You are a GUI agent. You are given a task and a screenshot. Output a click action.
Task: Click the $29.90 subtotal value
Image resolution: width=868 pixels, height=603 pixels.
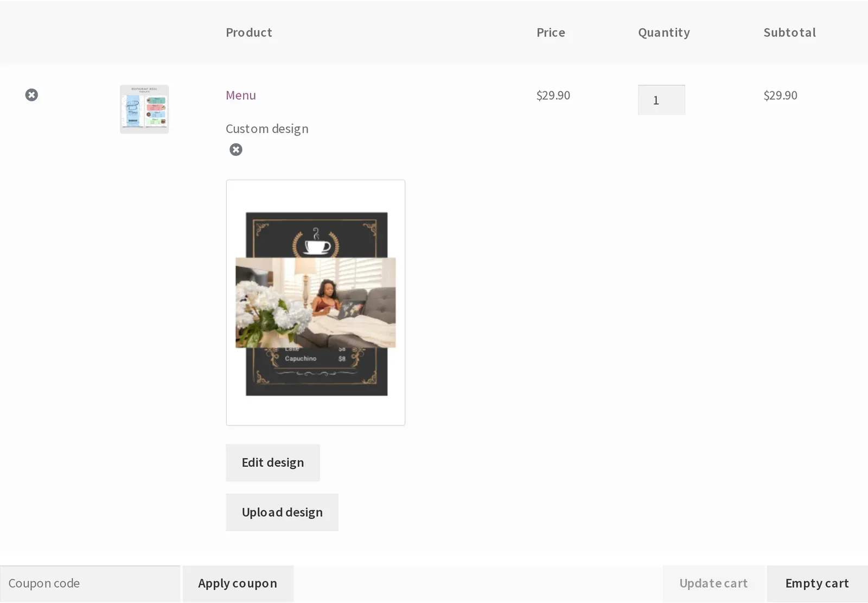781,96
